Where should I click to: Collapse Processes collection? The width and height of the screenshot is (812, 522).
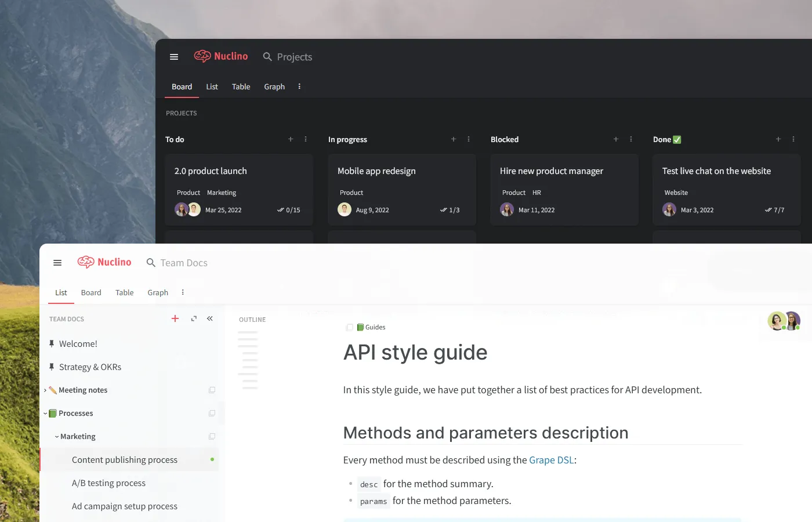tap(45, 414)
